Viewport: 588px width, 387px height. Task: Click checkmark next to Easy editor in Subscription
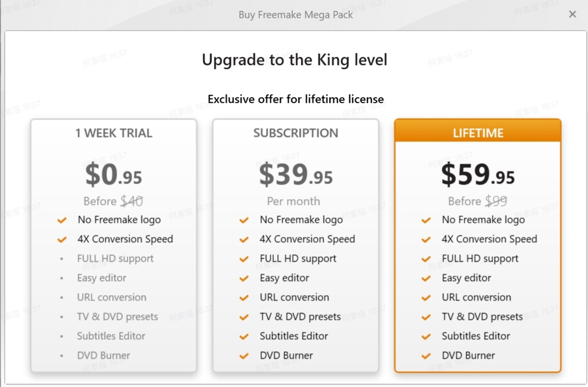pos(244,278)
